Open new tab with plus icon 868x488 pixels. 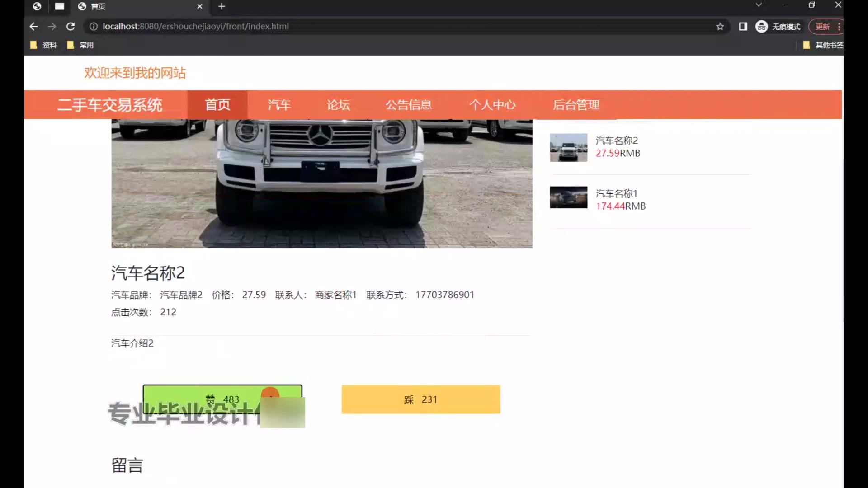(x=222, y=6)
